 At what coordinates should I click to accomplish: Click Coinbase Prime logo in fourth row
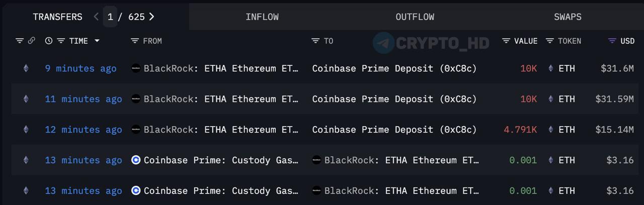[x=136, y=160]
